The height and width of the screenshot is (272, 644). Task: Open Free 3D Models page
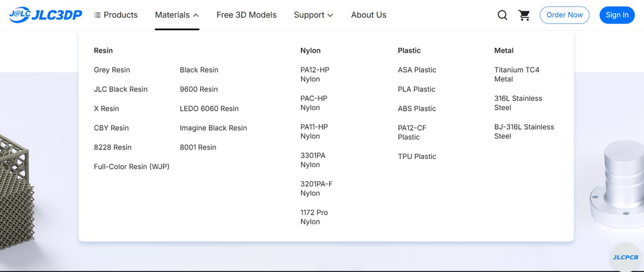(246, 15)
